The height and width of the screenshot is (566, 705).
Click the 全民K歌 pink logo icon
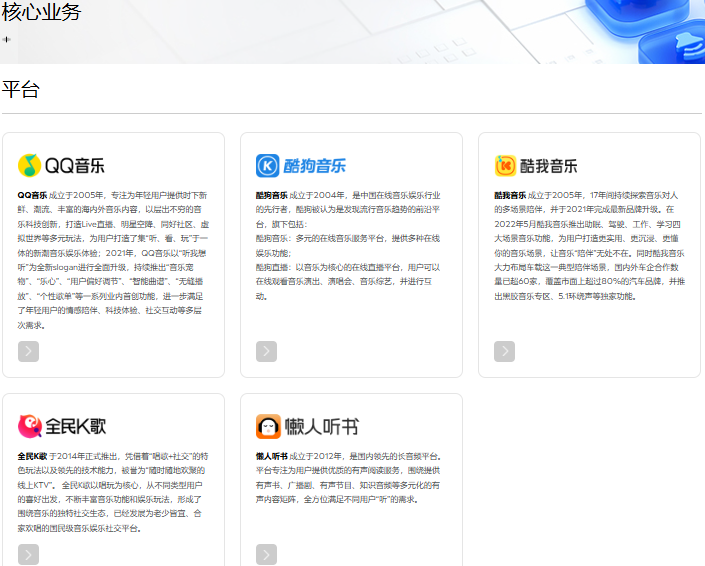coord(30,426)
